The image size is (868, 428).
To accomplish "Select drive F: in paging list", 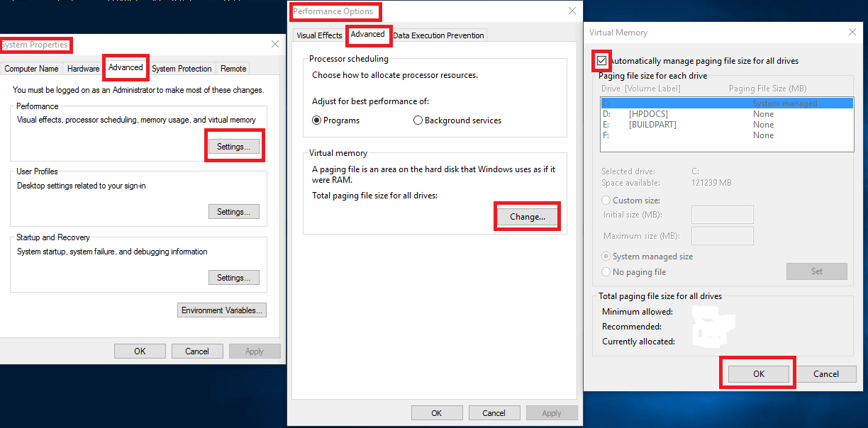I will point(727,135).
